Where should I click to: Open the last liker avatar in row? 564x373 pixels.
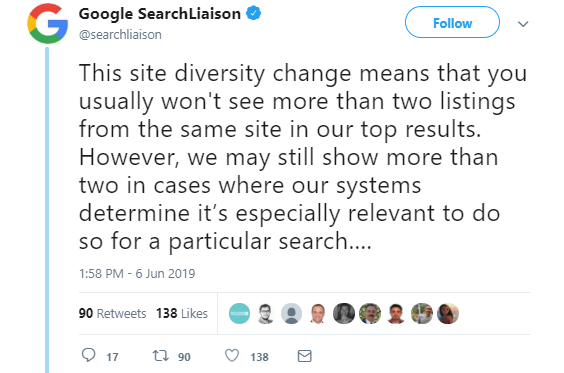[x=448, y=313]
